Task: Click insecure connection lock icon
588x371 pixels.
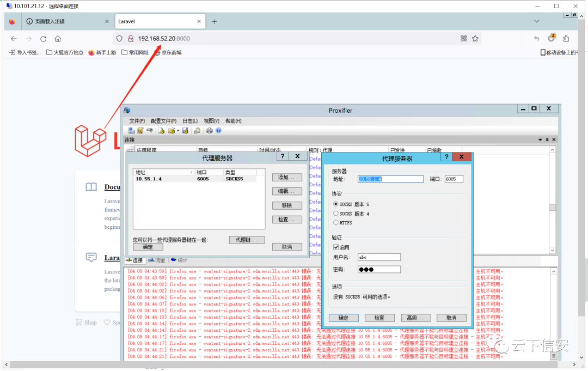Action: (131, 39)
